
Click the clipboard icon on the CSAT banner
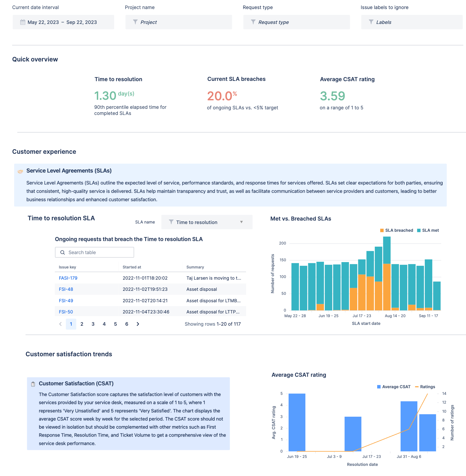[x=33, y=383]
